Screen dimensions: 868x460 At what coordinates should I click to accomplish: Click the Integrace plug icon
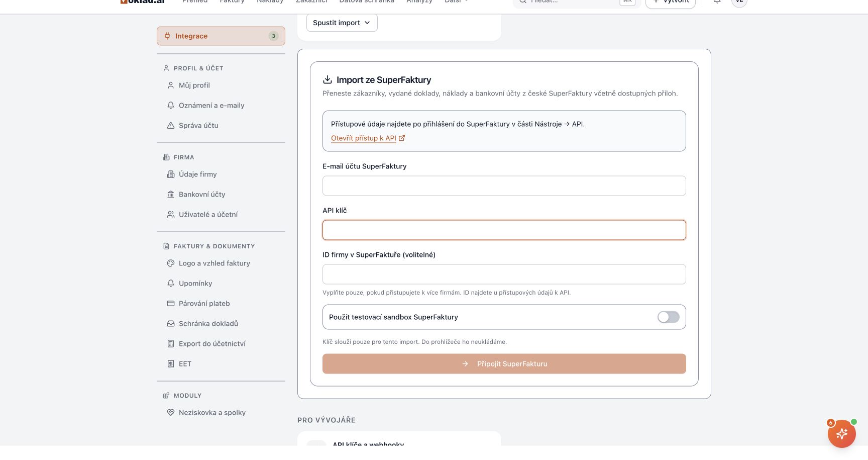[x=167, y=36]
